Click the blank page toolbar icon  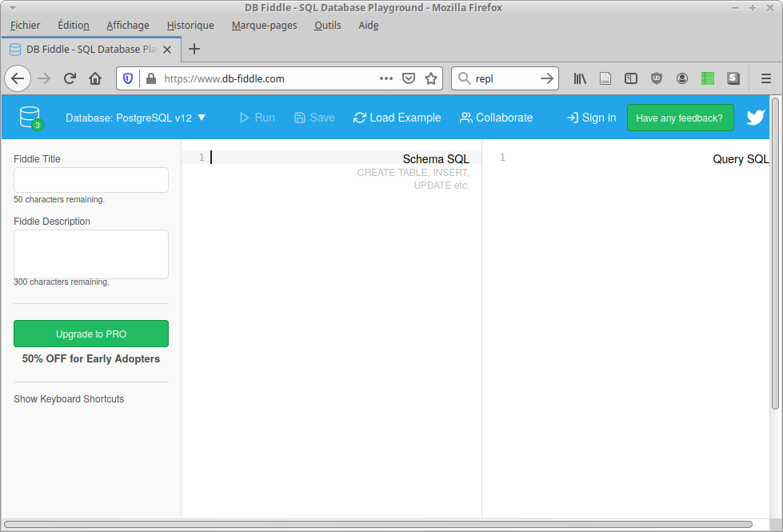605,78
